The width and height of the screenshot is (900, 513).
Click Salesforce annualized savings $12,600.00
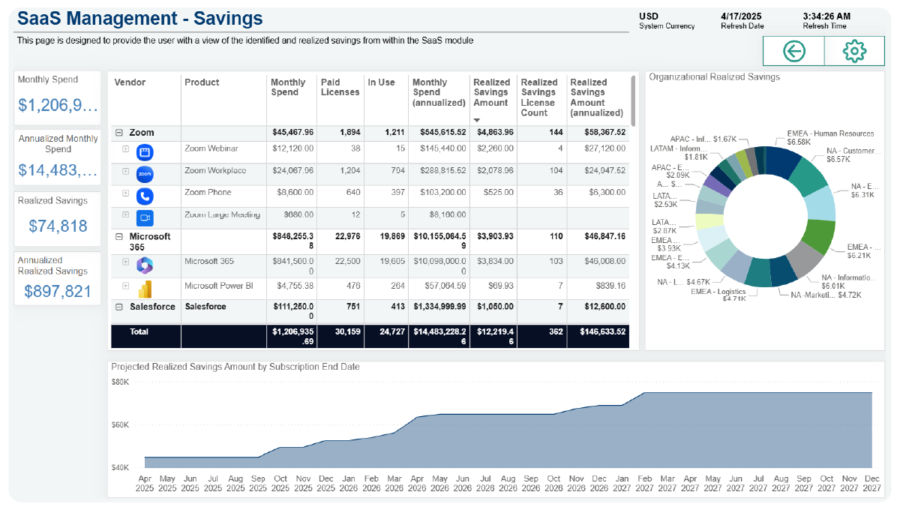coord(604,306)
